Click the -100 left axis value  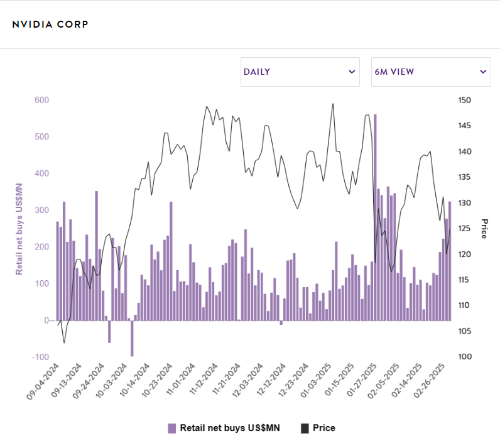point(40,357)
